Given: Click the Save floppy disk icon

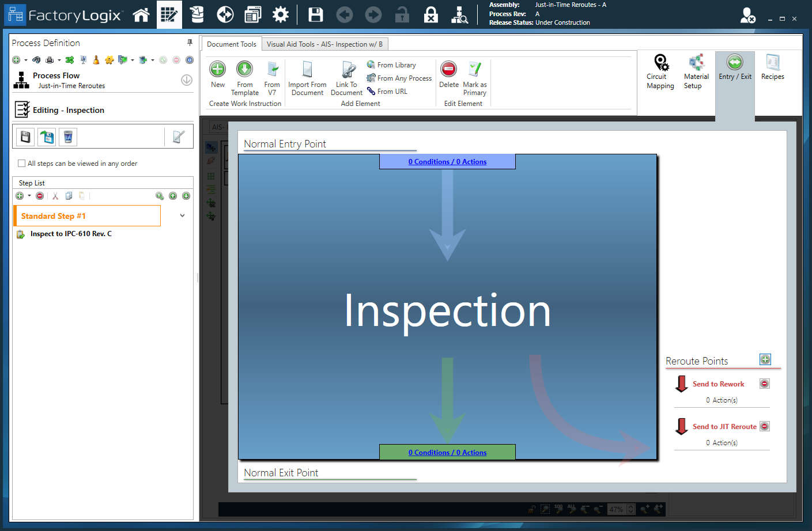Looking at the screenshot, I should pos(316,14).
